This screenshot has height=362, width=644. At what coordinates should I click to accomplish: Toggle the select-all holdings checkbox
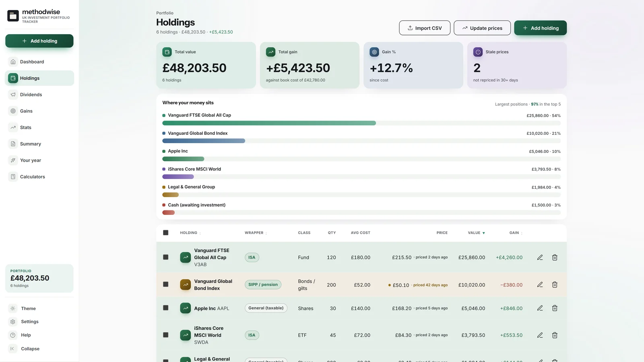pyautogui.click(x=166, y=233)
